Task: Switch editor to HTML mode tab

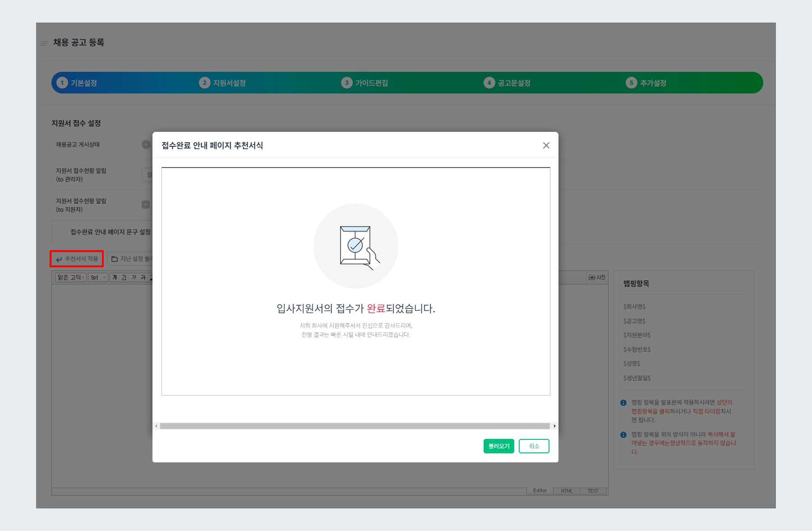Action: (567, 491)
